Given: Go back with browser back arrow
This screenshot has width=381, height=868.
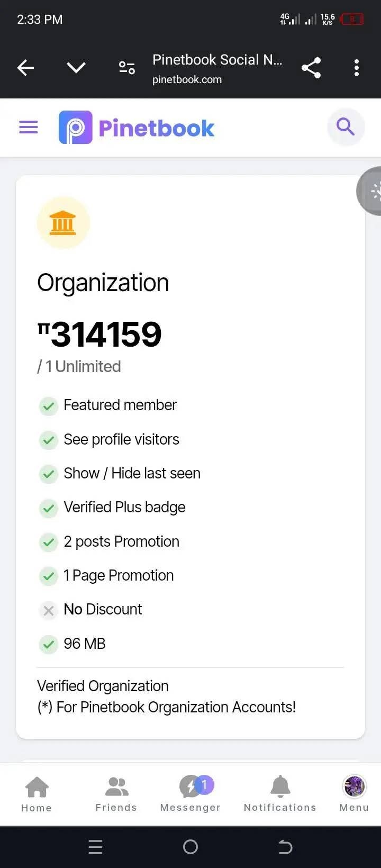Looking at the screenshot, I should (25, 68).
